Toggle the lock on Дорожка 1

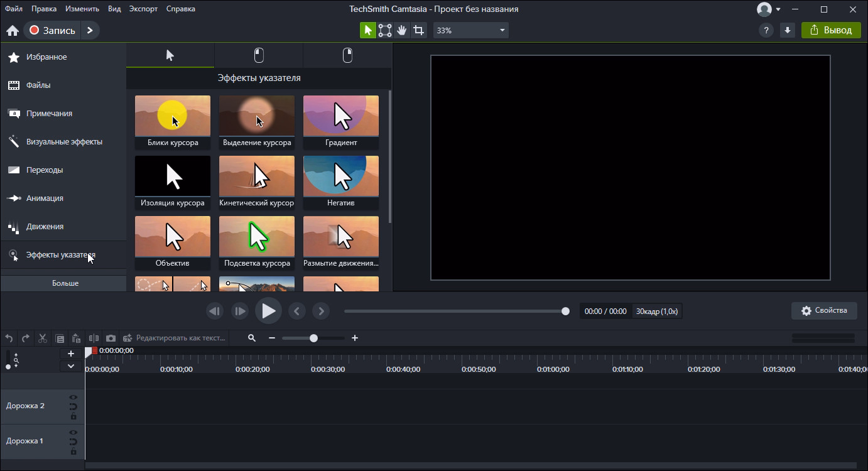pos(73,452)
